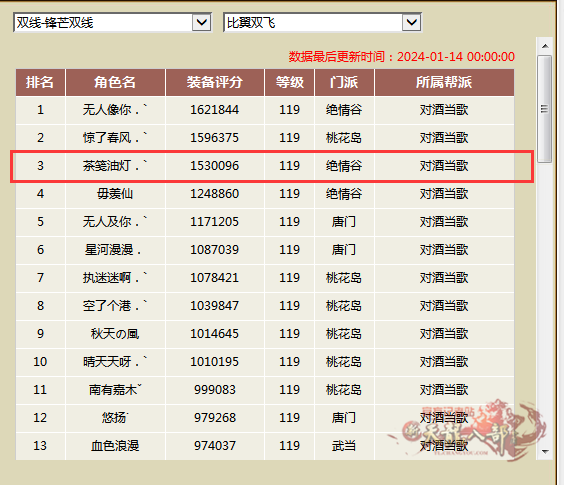Click equipment score 1010195

click(215, 362)
